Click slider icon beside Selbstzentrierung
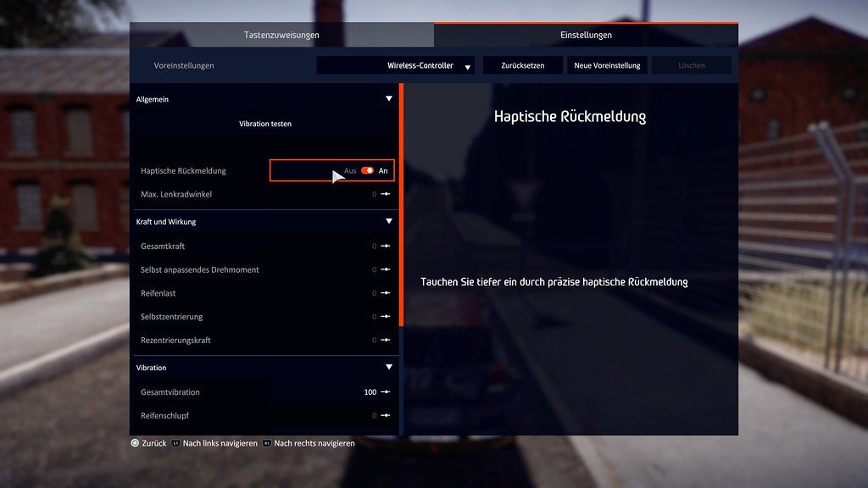Viewport: 868px width, 488px height. [385, 317]
